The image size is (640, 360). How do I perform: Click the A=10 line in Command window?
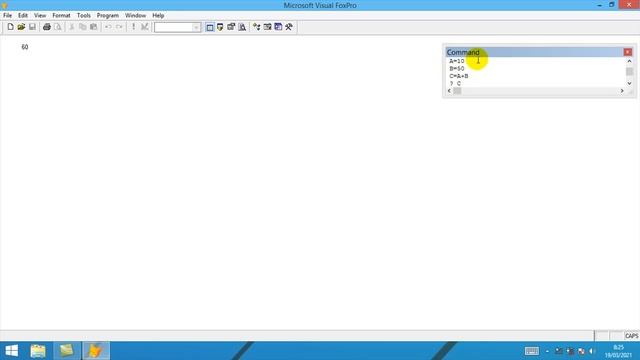click(x=457, y=61)
